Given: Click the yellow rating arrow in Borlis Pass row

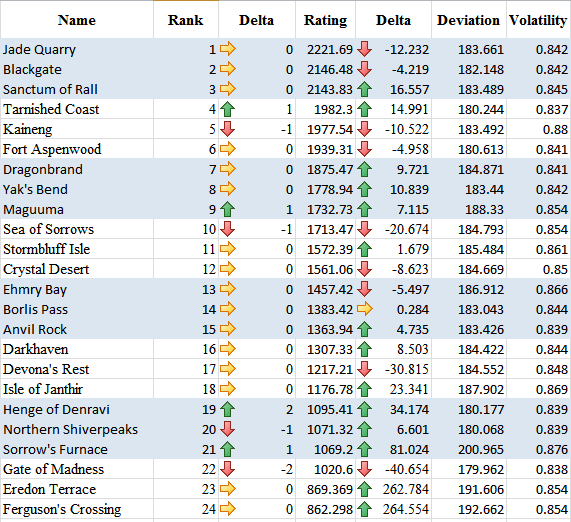Looking at the screenshot, I should [x=365, y=309].
